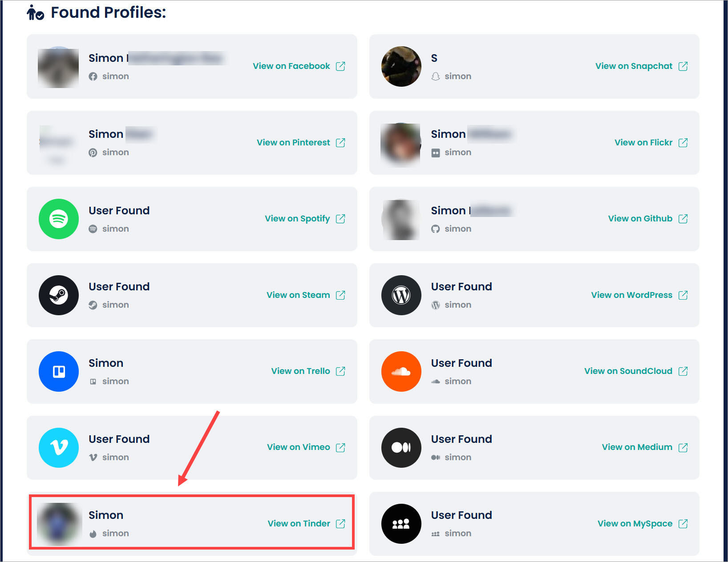Open the external link icon beside Github

(x=683, y=219)
